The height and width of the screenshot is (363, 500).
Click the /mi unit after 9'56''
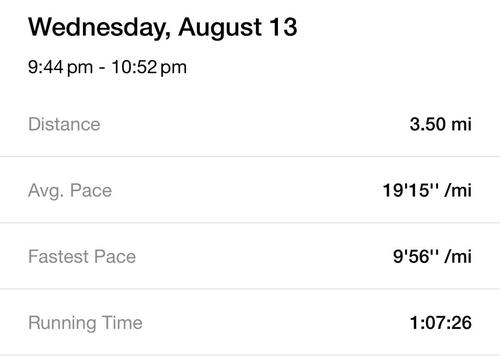[458, 257]
